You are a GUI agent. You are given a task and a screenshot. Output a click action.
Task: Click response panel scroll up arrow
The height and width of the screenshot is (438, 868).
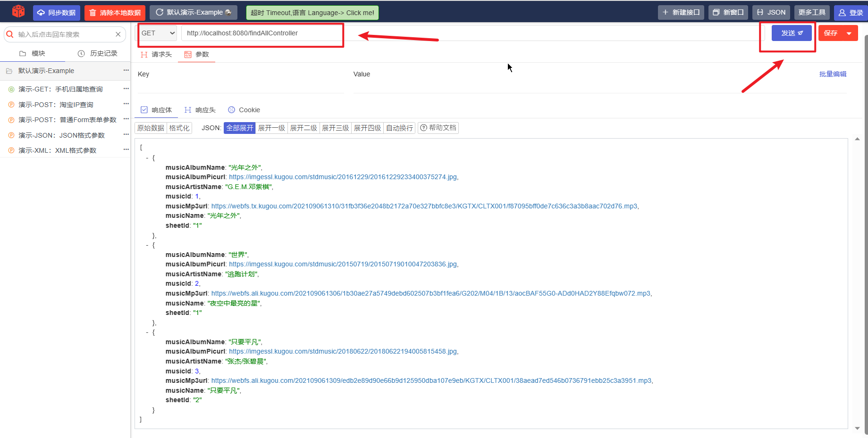[x=857, y=139]
